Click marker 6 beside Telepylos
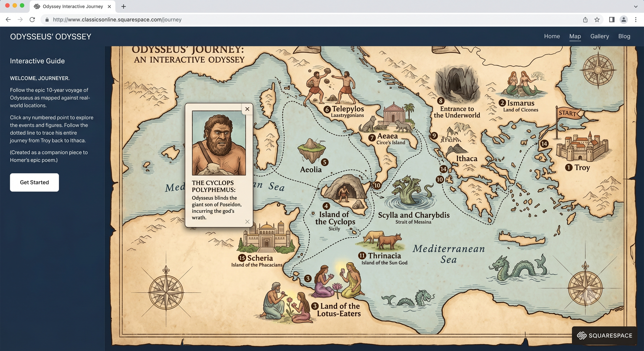This screenshot has width=644, height=351. (327, 109)
